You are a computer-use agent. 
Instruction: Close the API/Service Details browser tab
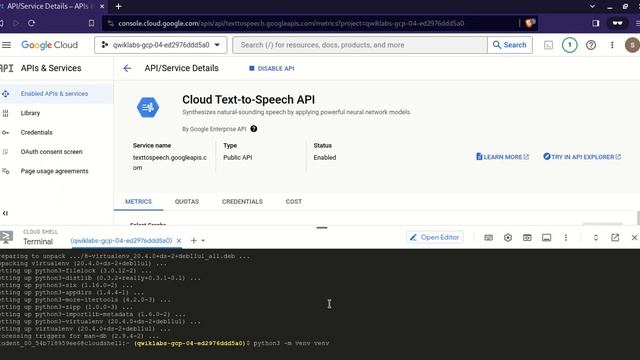point(102,7)
